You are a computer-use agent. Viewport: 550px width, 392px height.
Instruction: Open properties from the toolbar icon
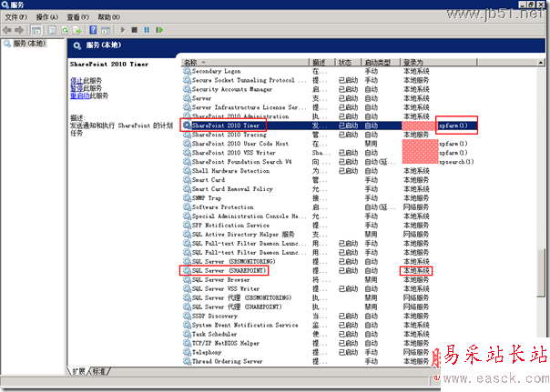pyautogui.click(x=52, y=30)
